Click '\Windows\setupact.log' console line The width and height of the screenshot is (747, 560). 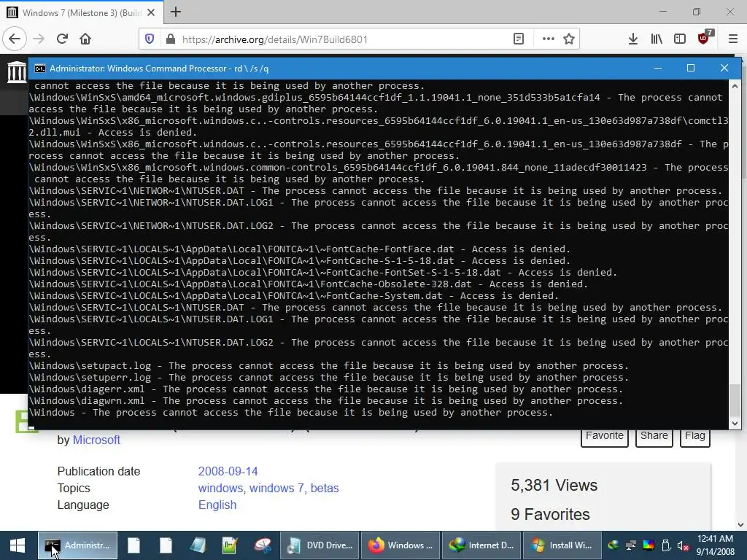pyautogui.click(x=329, y=366)
